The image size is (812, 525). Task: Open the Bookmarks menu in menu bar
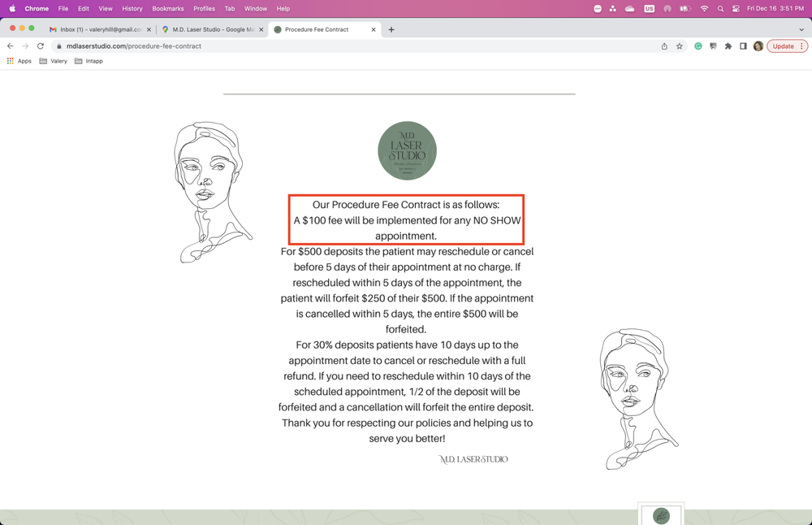[168, 9]
